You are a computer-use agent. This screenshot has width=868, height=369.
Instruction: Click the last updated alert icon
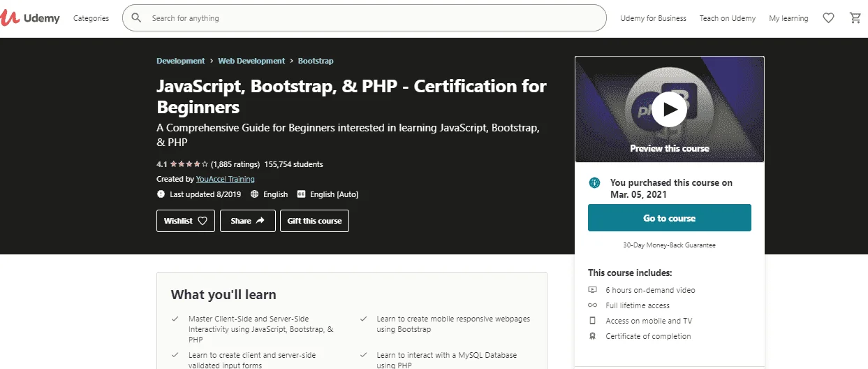tap(161, 194)
